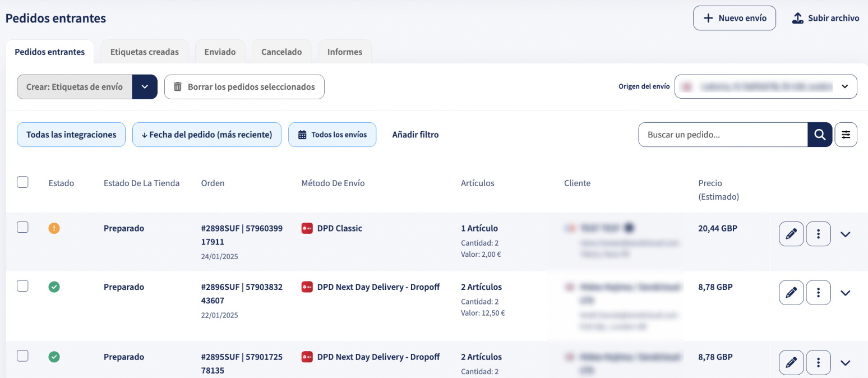Click the green check status icon for #2895SUF
868x378 pixels.
point(54,357)
